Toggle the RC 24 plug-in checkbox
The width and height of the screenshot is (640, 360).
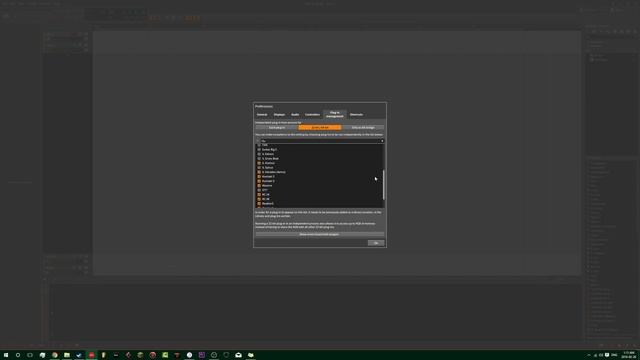259,195
